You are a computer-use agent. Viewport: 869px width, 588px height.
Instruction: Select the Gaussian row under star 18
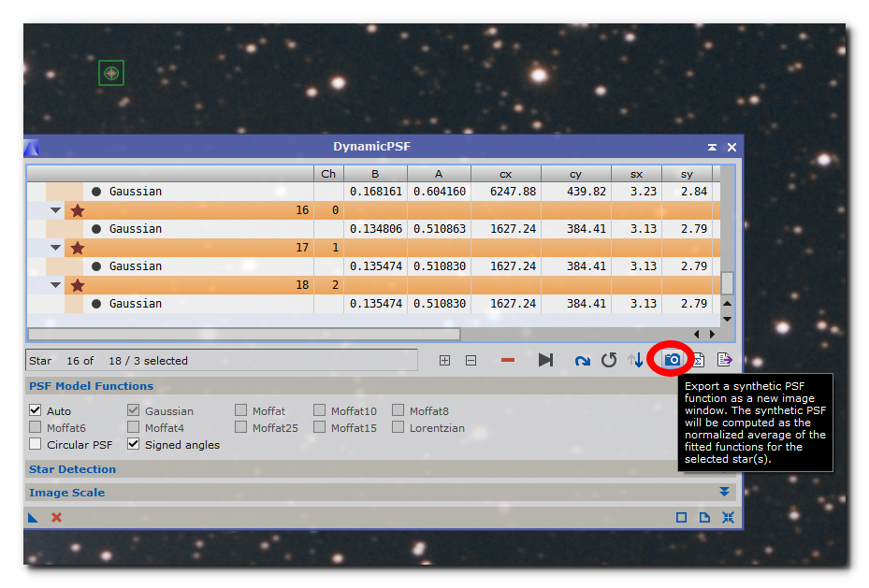click(374, 304)
